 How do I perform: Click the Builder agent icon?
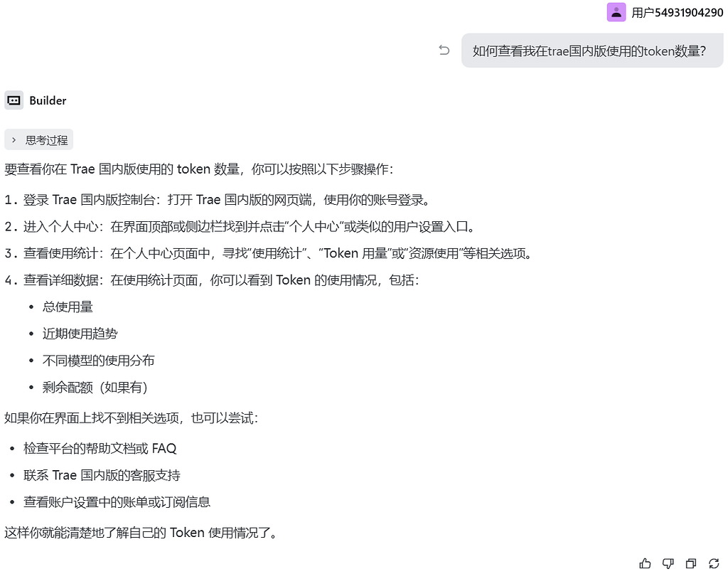click(x=14, y=100)
